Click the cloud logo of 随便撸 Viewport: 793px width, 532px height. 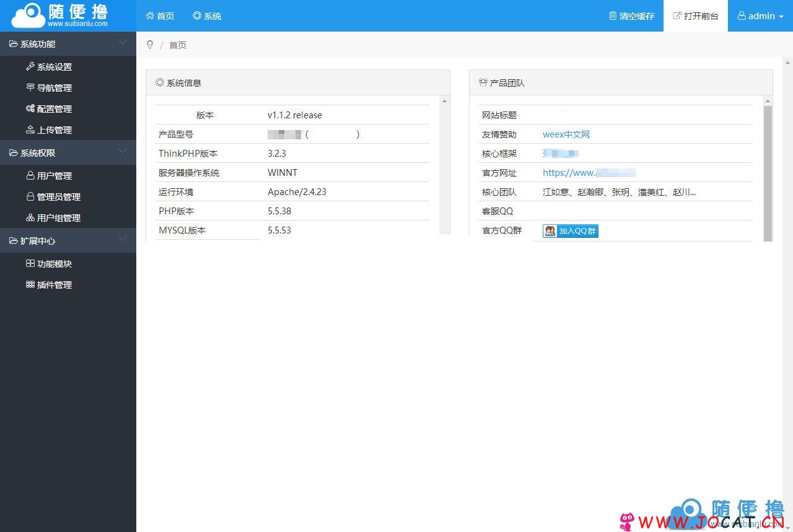point(28,16)
